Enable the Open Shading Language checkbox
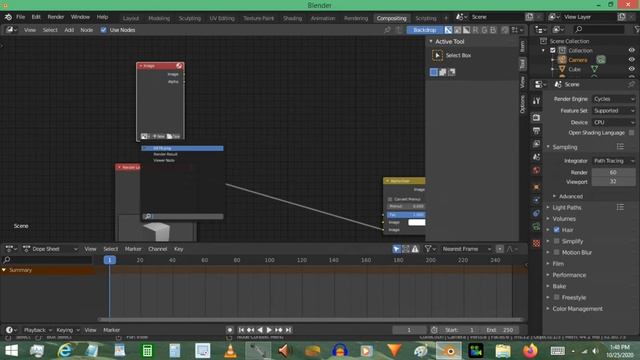The height and width of the screenshot is (360, 640). pos(631,133)
